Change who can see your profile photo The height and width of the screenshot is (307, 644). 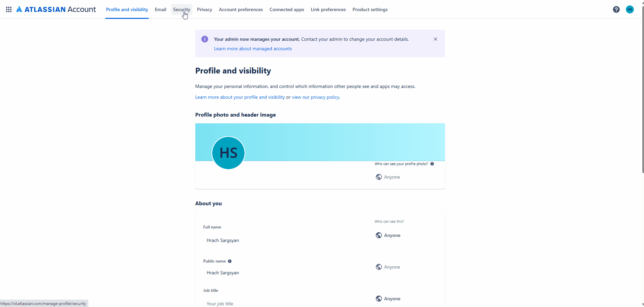(x=387, y=177)
